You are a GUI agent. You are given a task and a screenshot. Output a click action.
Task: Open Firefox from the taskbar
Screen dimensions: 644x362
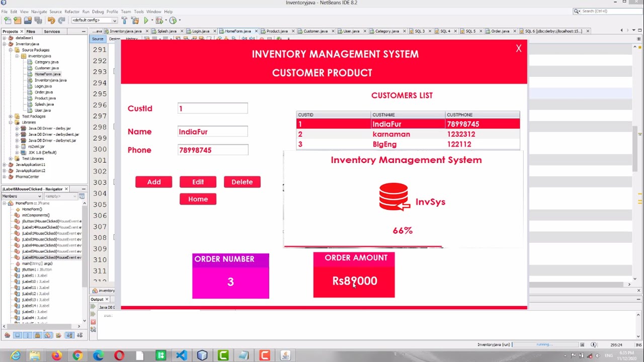56,355
